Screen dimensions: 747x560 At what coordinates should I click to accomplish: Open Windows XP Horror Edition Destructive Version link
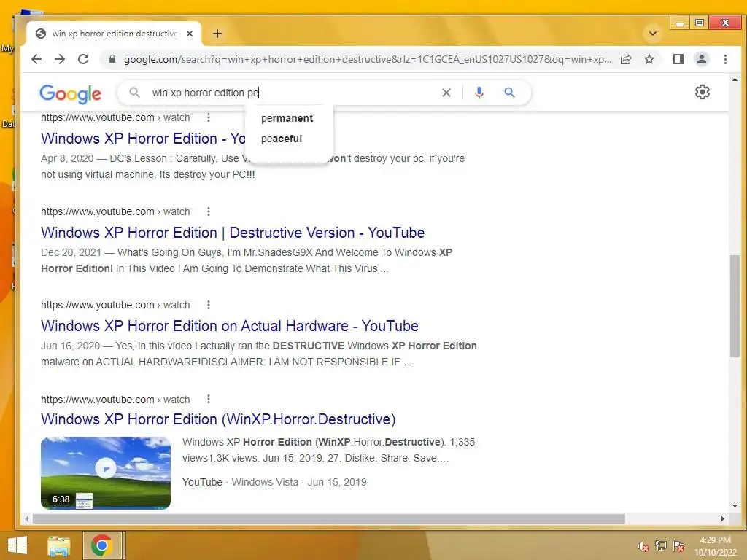coord(233,233)
